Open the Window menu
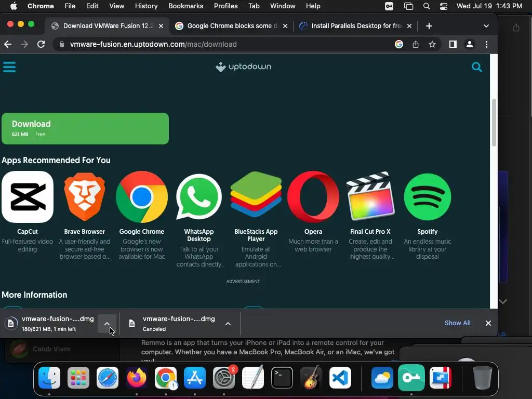The height and width of the screenshot is (399, 532). (x=283, y=6)
